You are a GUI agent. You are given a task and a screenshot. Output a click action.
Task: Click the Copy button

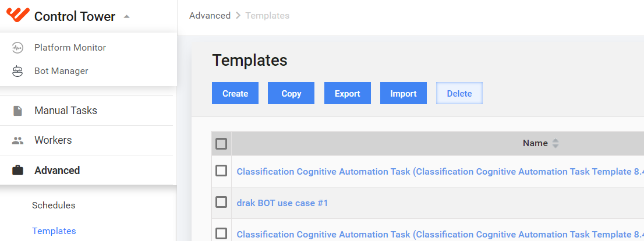tap(291, 93)
